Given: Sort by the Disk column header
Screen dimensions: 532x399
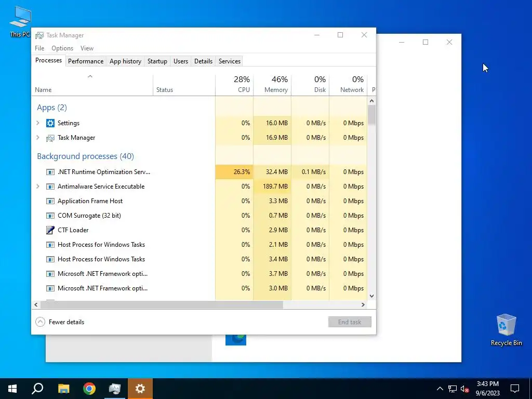Looking at the screenshot, I should [311, 85].
